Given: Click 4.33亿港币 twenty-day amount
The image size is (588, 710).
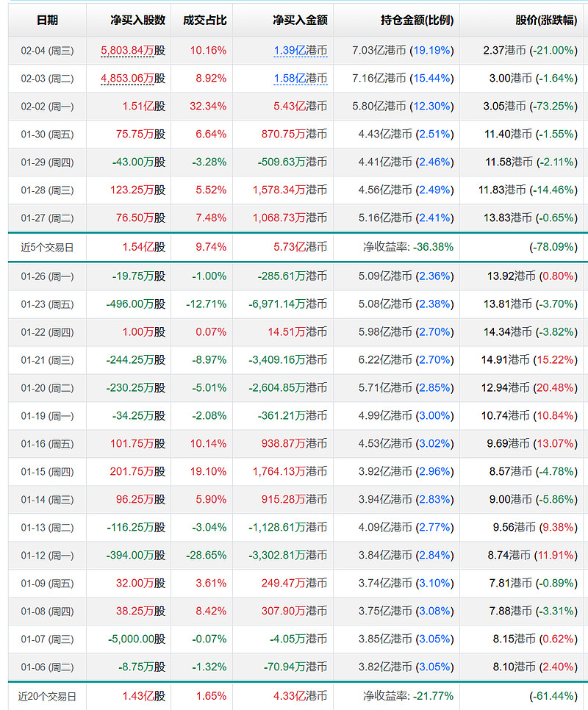Looking at the screenshot, I should click(x=300, y=697).
